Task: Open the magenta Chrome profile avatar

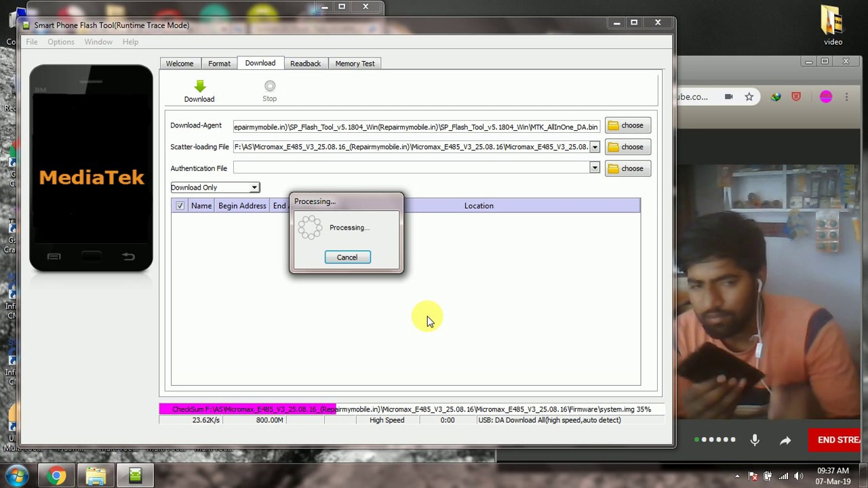Action: [826, 97]
